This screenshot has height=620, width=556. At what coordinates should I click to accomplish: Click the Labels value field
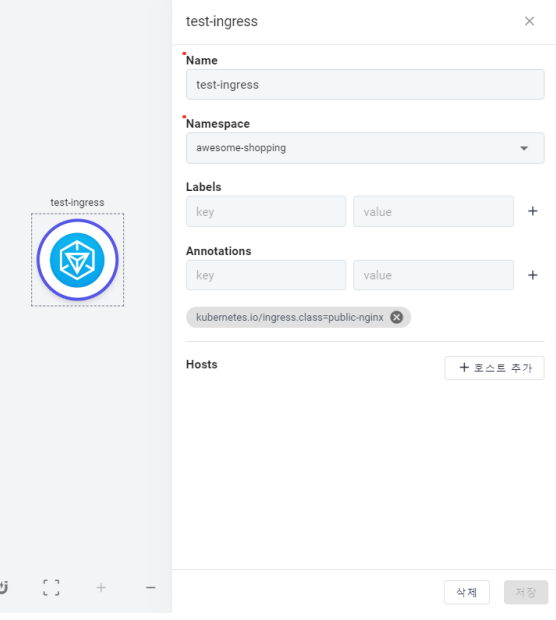[x=433, y=212]
